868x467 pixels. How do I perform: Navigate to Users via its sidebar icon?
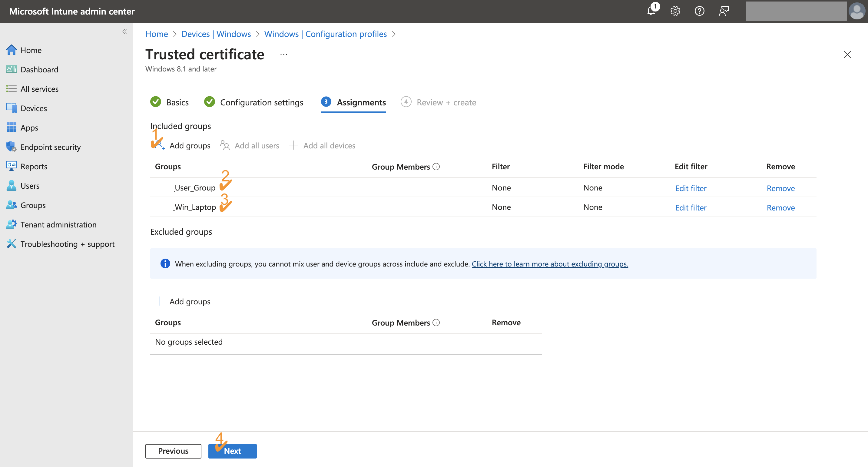pyautogui.click(x=11, y=185)
